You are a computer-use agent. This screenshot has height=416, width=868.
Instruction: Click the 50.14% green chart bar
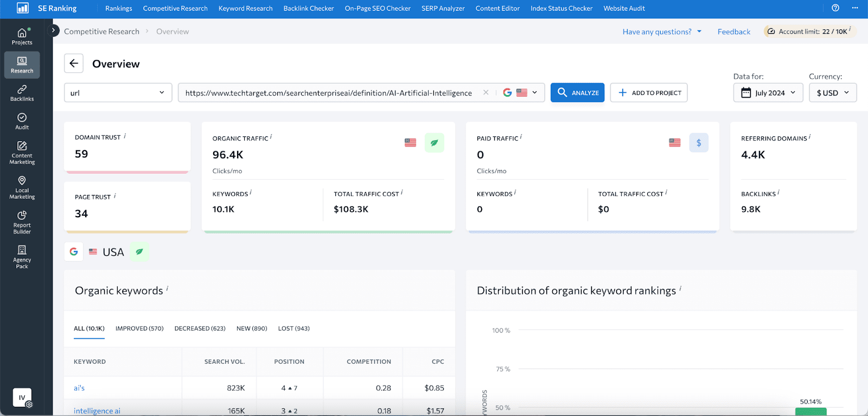(x=810, y=412)
